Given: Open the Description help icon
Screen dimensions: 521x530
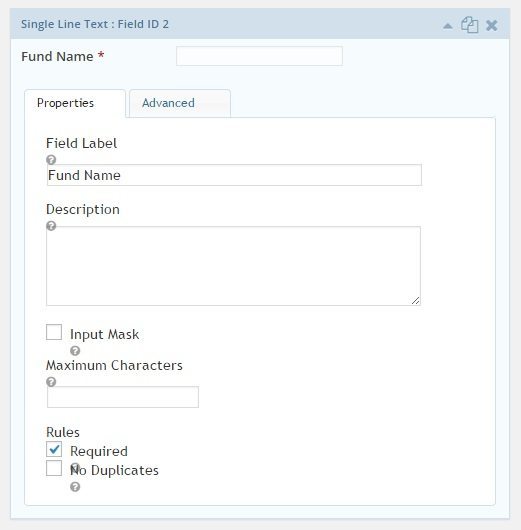Looking at the screenshot, I should (51, 226).
